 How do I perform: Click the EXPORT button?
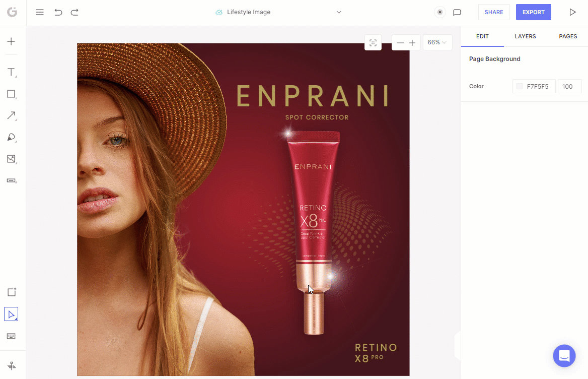[x=533, y=12]
